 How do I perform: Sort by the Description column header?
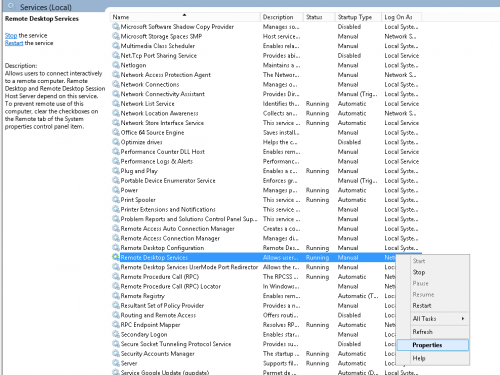click(281, 17)
